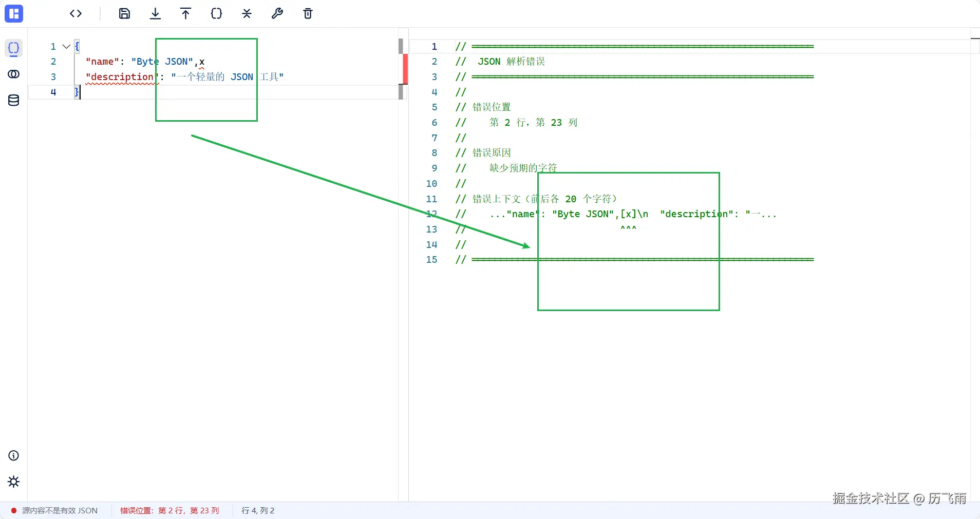Open the database icon in the sidebar
Screen dimensions: 980x519
(x=14, y=100)
